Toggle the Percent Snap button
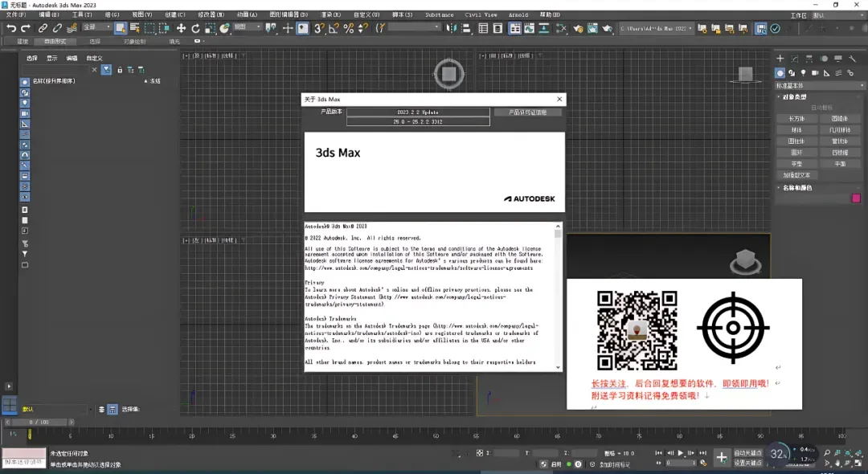 (x=348, y=28)
